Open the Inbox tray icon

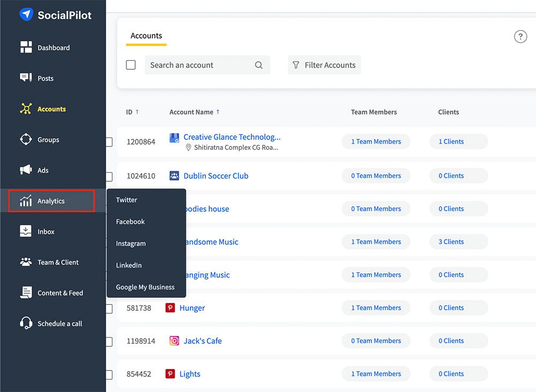tap(26, 231)
